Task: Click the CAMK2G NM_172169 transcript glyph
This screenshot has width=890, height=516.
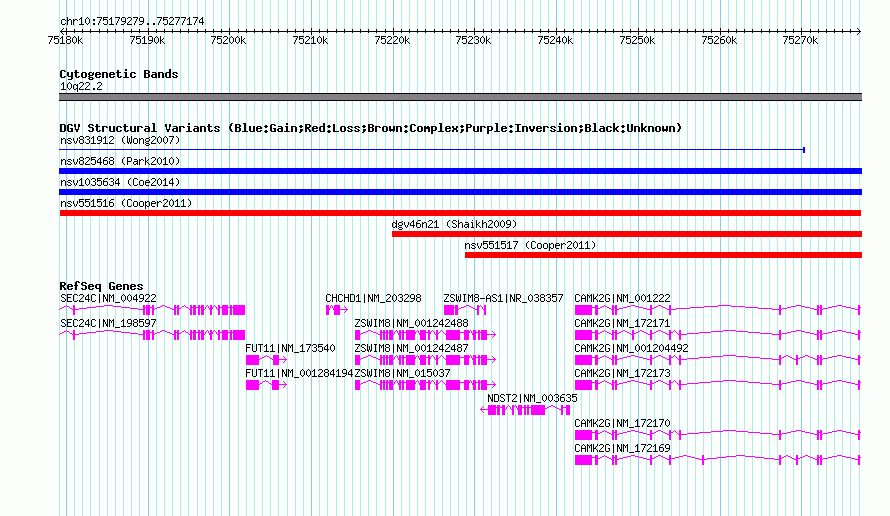Action: (x=717, y=460)
